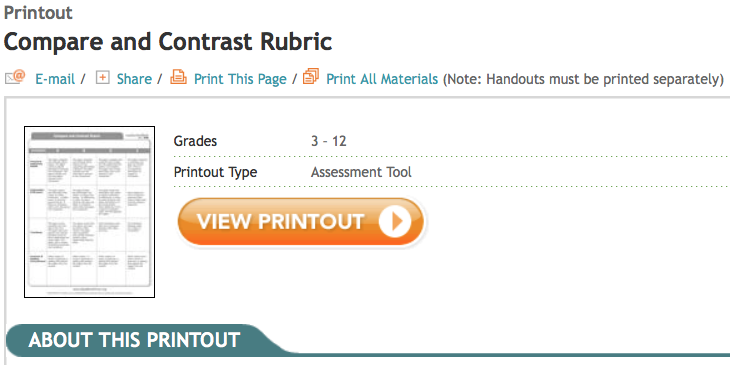The height and width of the screenshot is (365, 730).
Task: Click the VIEW PRINTOUT button text
Action: coord(280,222)
